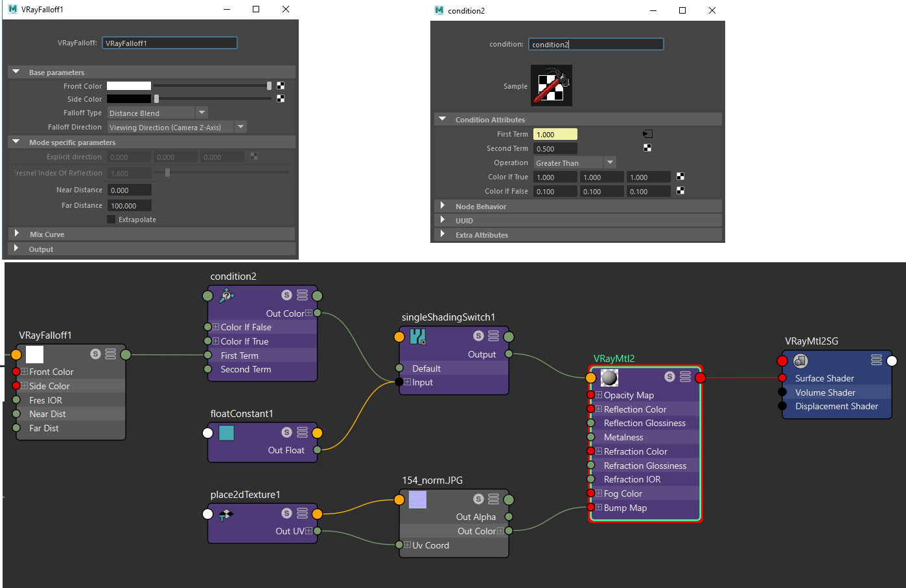The width and height of the screenshot is (906, 588).
Task: Collapse the Mode specific parameters section
Action: (x=16, y=142)
